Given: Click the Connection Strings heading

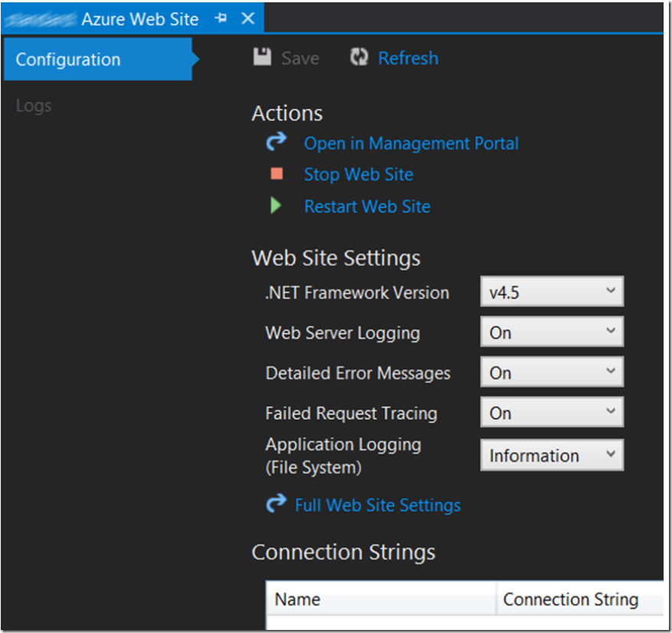Looking at the screenshot, I should coord(344,552).
